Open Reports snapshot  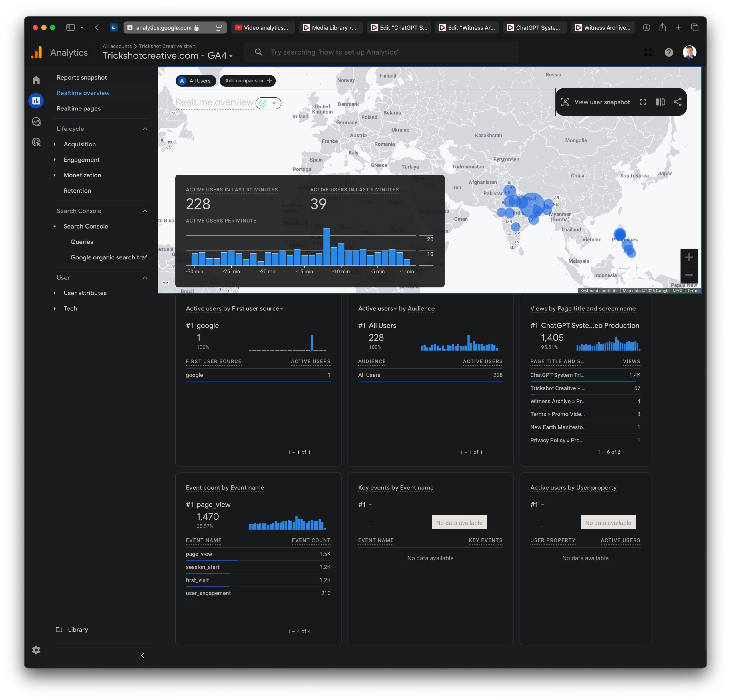coord(82,78)
